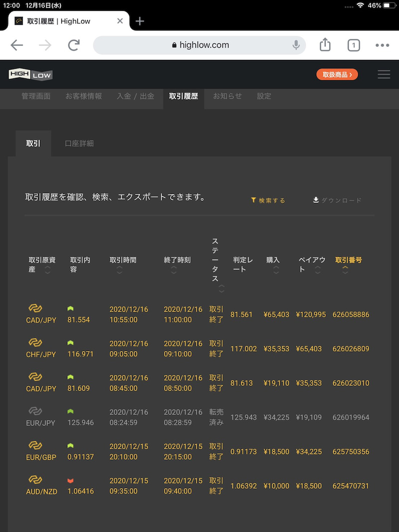
Task: Click the EUR/GBP asset icon
Action: [x=35, y=445]
